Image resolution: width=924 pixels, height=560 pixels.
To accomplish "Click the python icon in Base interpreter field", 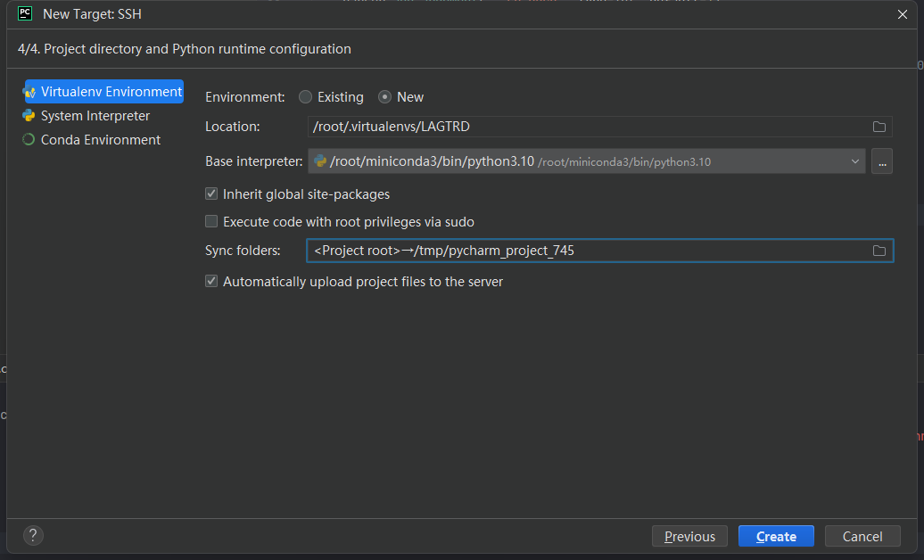I will pyautogui.click(x=320, y=161).
